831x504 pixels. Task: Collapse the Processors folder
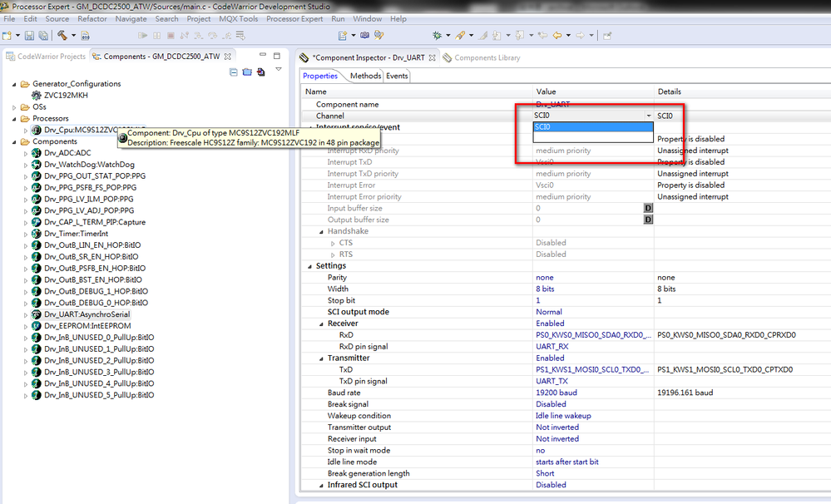click(14, 119)
